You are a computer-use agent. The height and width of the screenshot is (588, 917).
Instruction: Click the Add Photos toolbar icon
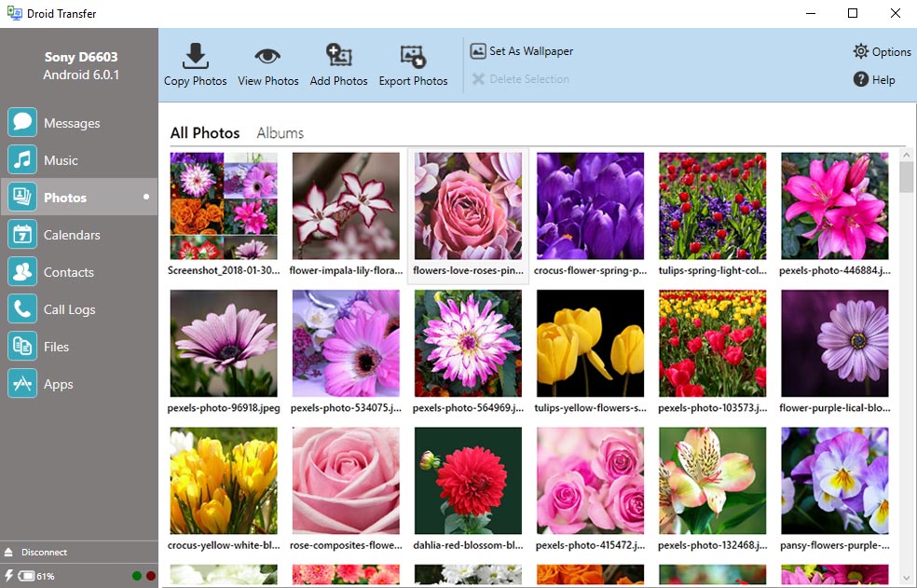338,63
